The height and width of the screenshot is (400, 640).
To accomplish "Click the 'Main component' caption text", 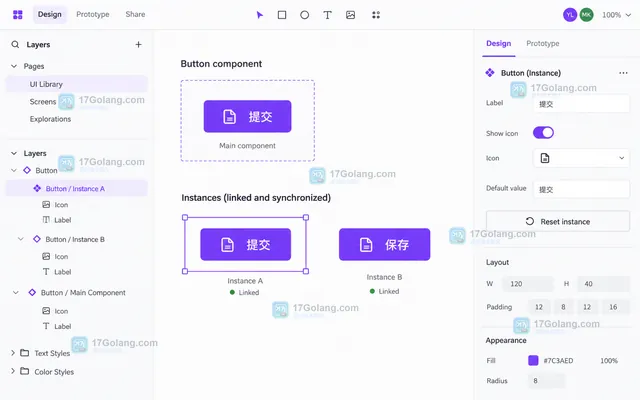I will pos(247,146).
